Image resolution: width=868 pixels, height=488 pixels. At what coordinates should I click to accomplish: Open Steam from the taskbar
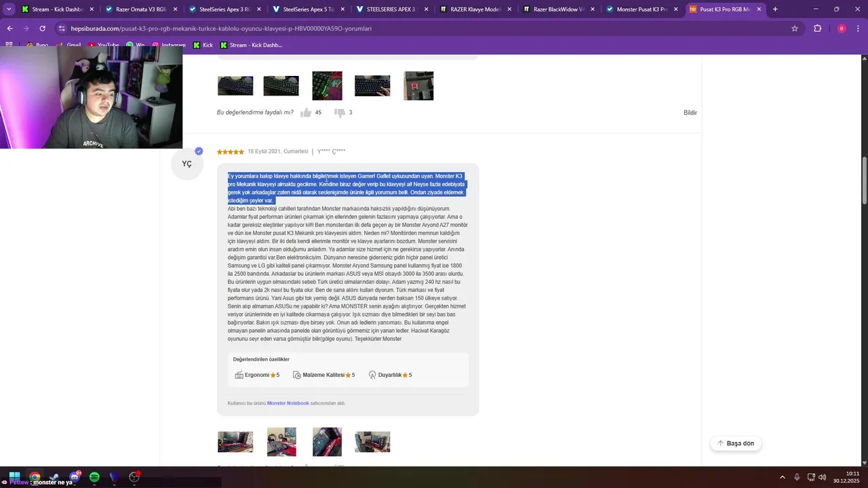54,477
